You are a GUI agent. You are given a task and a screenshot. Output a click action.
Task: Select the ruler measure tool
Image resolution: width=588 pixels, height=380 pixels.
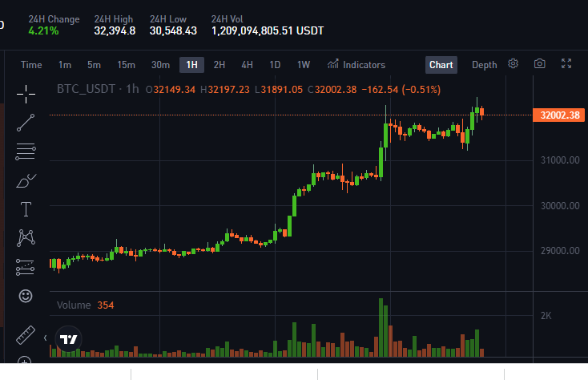[x=26, y=334]
